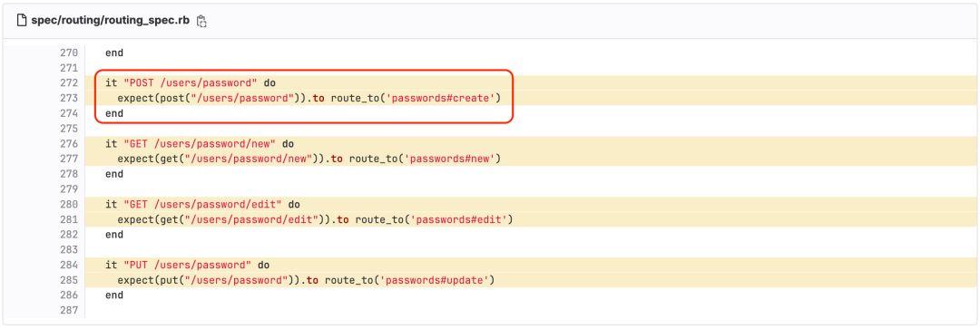The width and height of the screenshot is (980, 329).
Task: Click the 'passwords#new' route string
Action: (450, 159)
